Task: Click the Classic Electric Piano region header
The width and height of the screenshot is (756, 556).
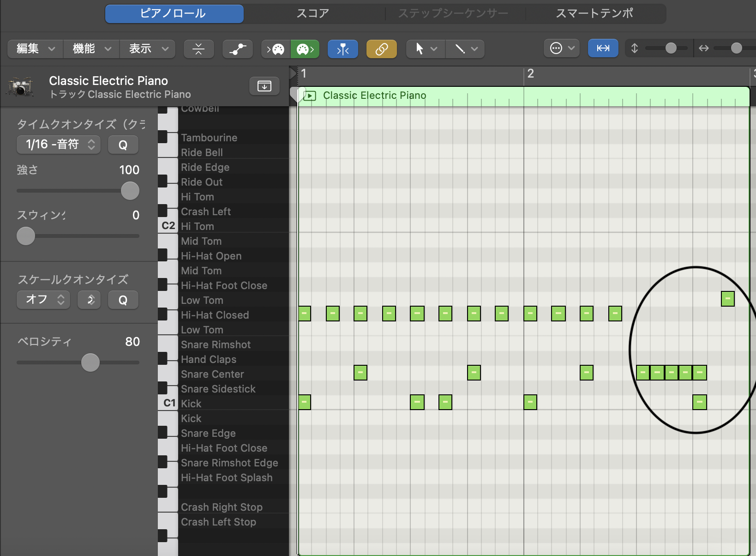Action: (x=523, y=96)
